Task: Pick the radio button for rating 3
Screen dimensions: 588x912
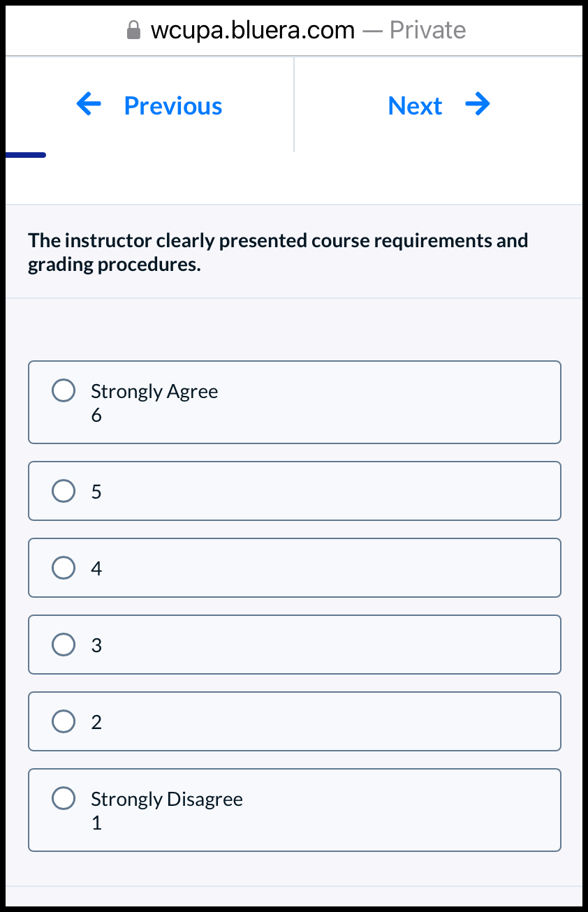Action: pos(64,645)
